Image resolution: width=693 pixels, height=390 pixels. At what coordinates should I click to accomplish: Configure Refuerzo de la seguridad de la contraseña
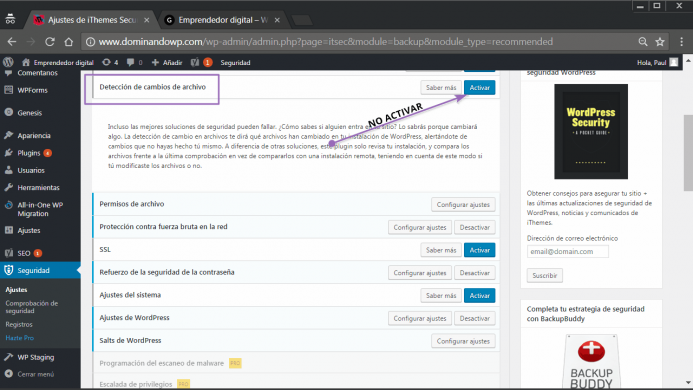tap(420, 273)
